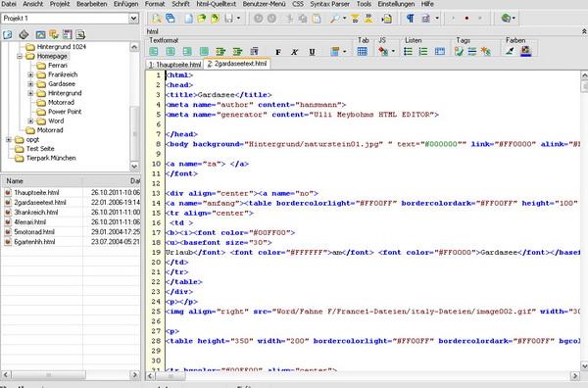Collapse the Homepage folder node

(x=20, y=56)
